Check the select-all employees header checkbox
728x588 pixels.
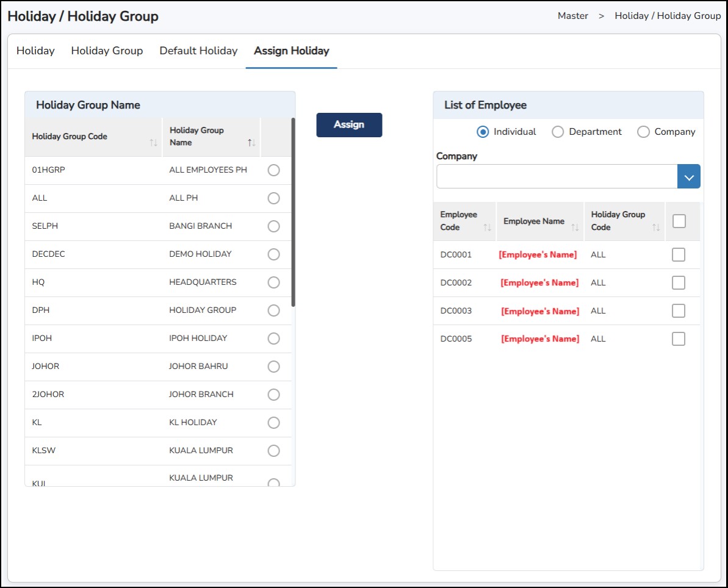click(678, 221)
